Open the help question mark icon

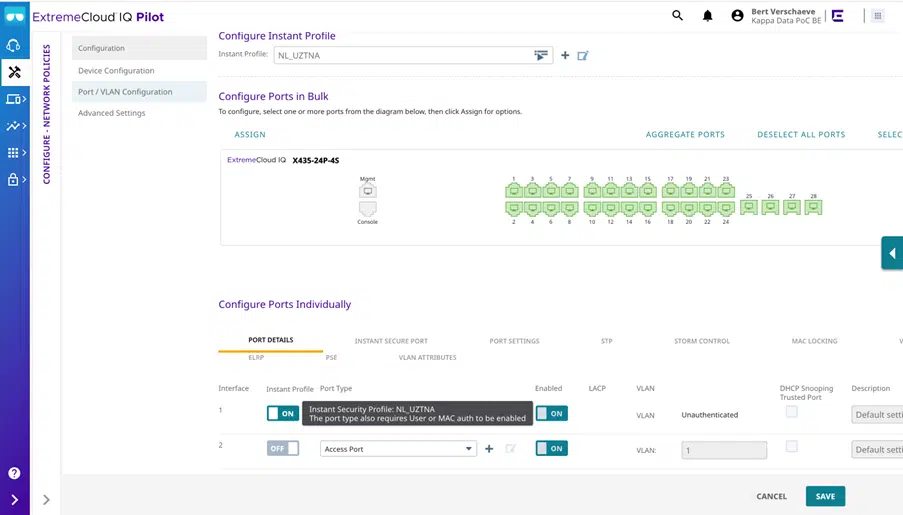[14, 473]
